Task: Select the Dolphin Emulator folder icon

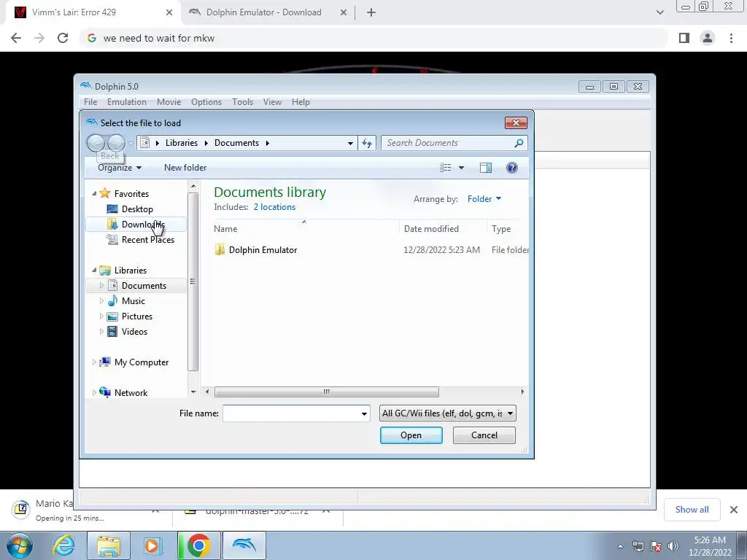Action: point(220,249)
